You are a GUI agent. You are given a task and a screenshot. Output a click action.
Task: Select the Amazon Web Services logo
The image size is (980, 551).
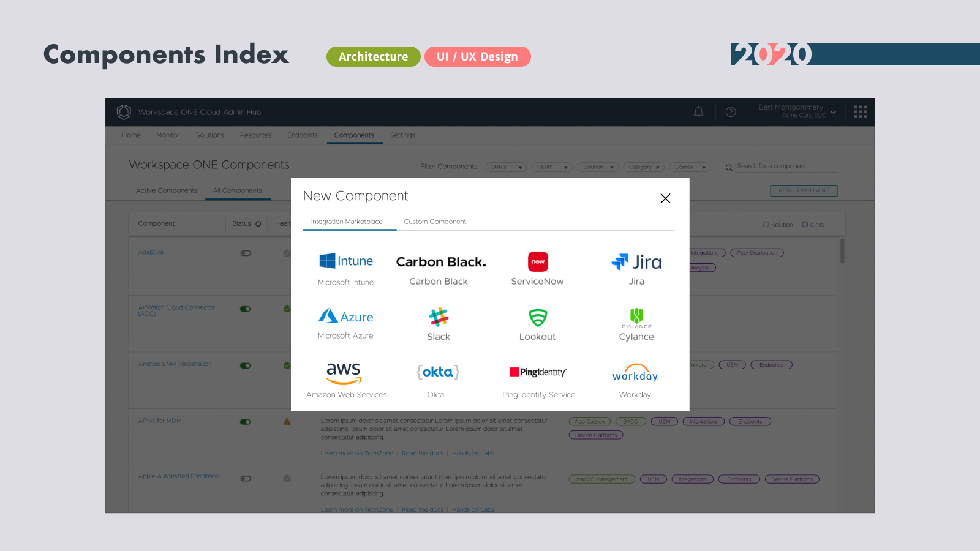(x=344, y=373)
